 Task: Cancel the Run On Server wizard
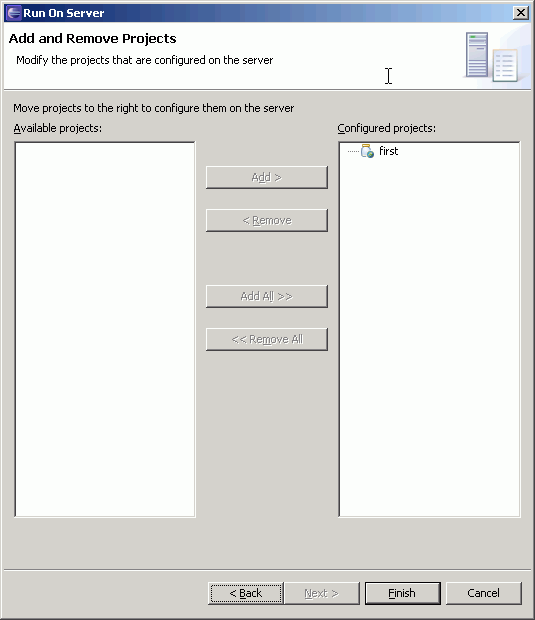(x=483, y=593)
